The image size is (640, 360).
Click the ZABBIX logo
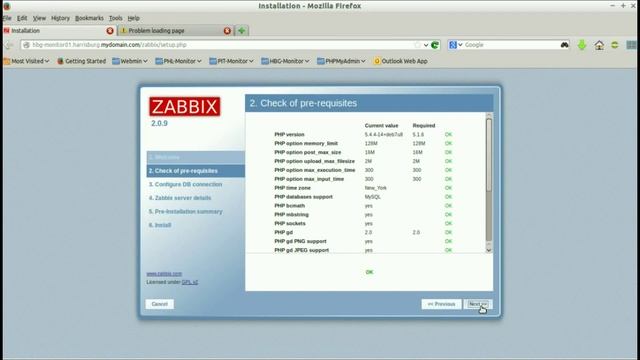184,107
